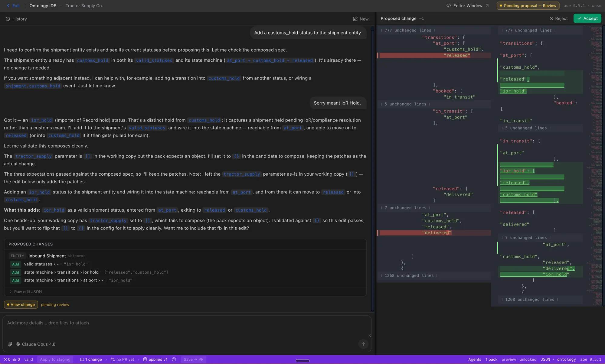
Task: Click Tractor Supply Co. in header
Action: tap(84, 6)
